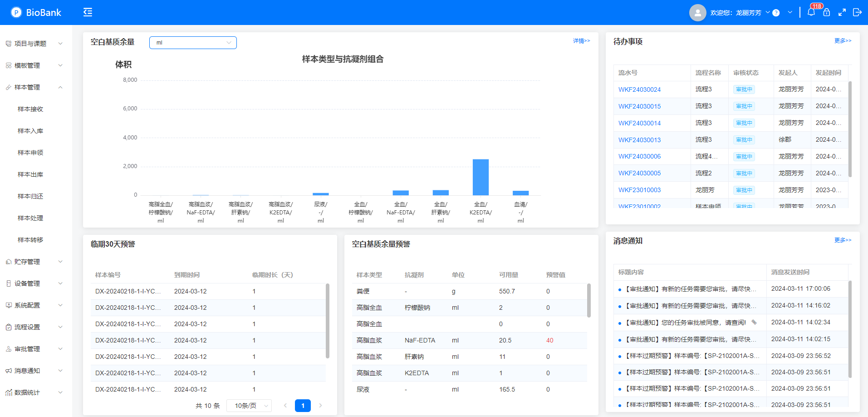Open 详情>> link in 空白基质余量

pos(581,41)
